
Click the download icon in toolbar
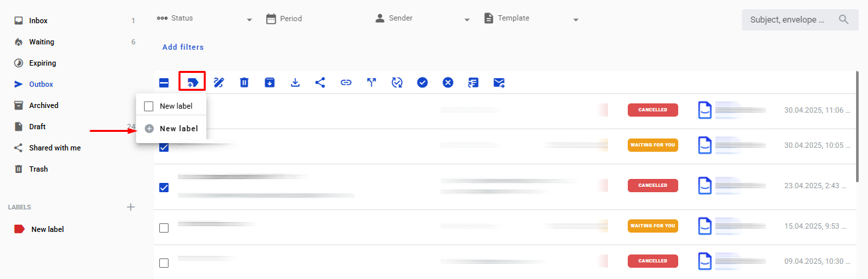[x=295, y=82]
